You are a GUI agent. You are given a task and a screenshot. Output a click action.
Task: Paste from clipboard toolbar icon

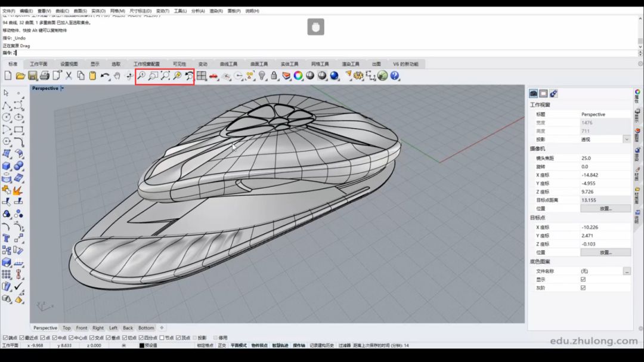click(x=93, y=76)
